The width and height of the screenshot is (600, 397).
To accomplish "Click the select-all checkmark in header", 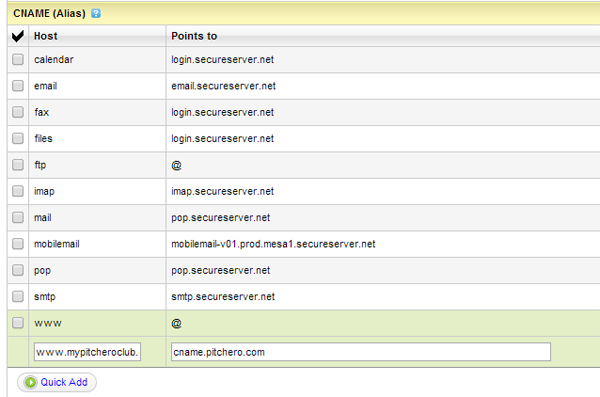I will [18, 36].
